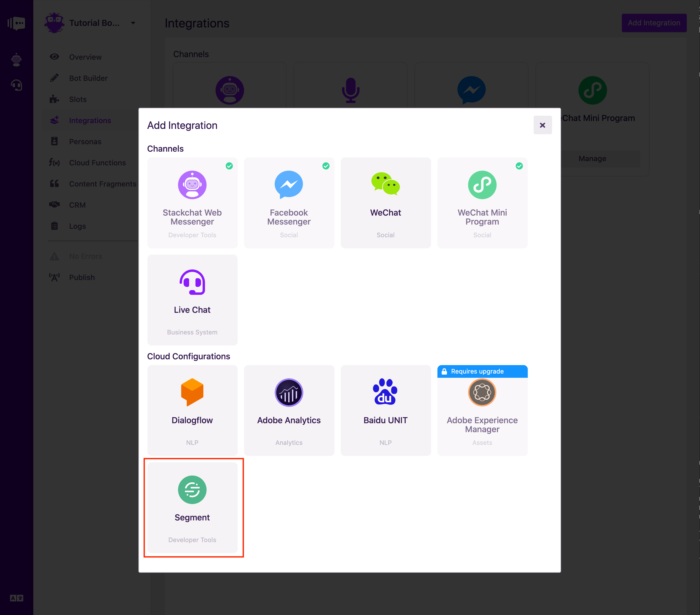Select the Segment integration icon

click(192, 490)
